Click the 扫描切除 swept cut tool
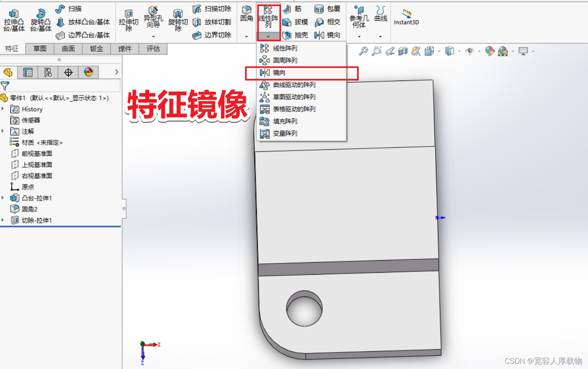The image size is (588, 369). click(x=212, y=9)
